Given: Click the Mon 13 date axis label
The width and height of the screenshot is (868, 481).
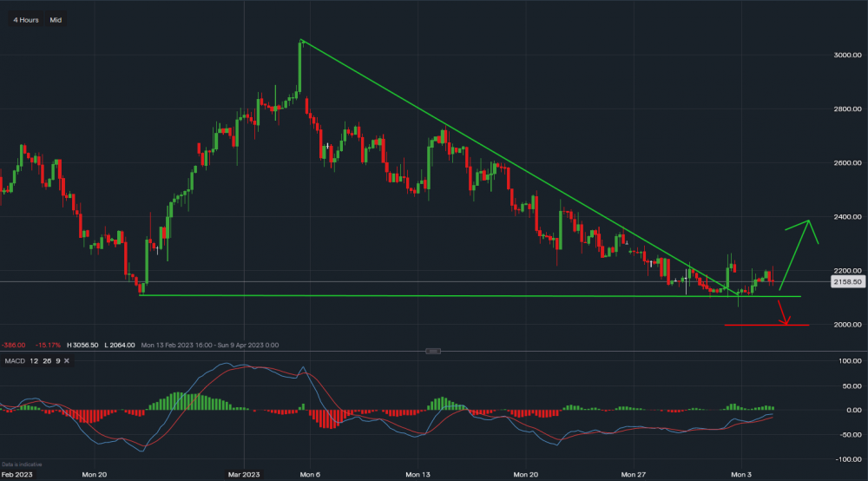Looking at the screenshot, I should (x=418, y=475).
